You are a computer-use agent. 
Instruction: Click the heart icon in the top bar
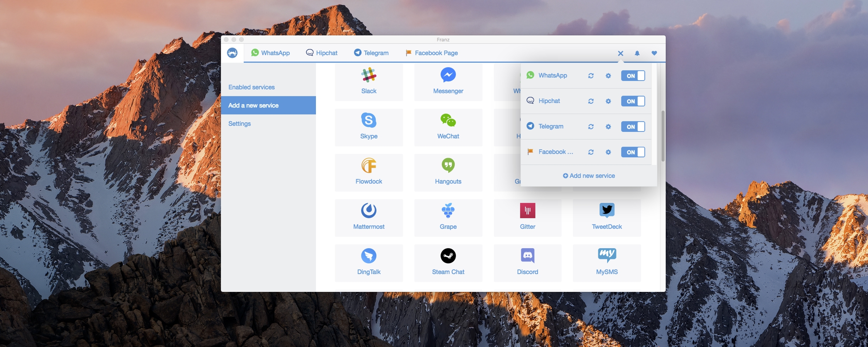[654, 53]
